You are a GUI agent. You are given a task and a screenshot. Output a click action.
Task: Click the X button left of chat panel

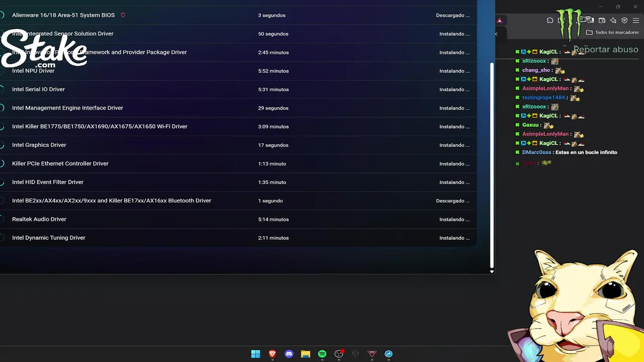point(496,34)
